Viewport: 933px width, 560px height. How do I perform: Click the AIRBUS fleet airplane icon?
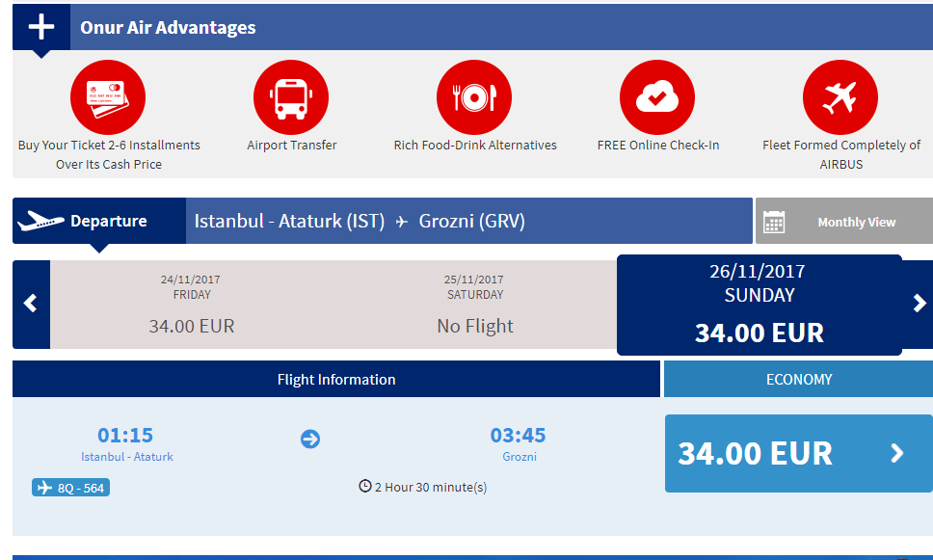[x=840, y=97]
